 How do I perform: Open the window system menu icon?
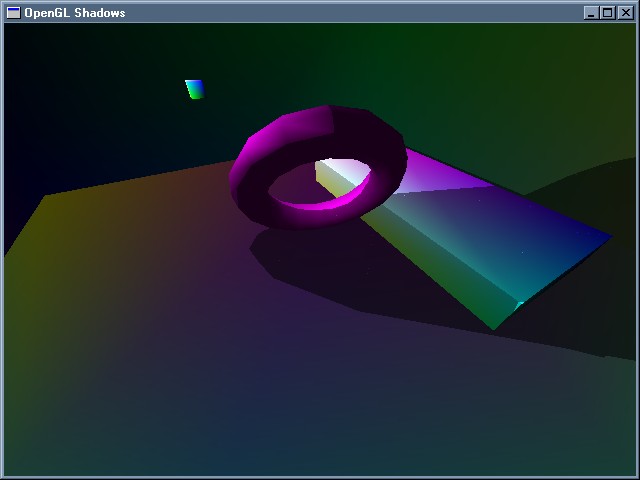pyautogui.click(x=13, y=12)
